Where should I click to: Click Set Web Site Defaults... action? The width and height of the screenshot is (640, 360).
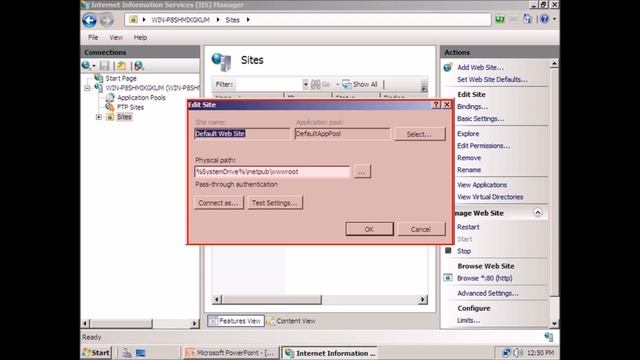coord(492,80)
